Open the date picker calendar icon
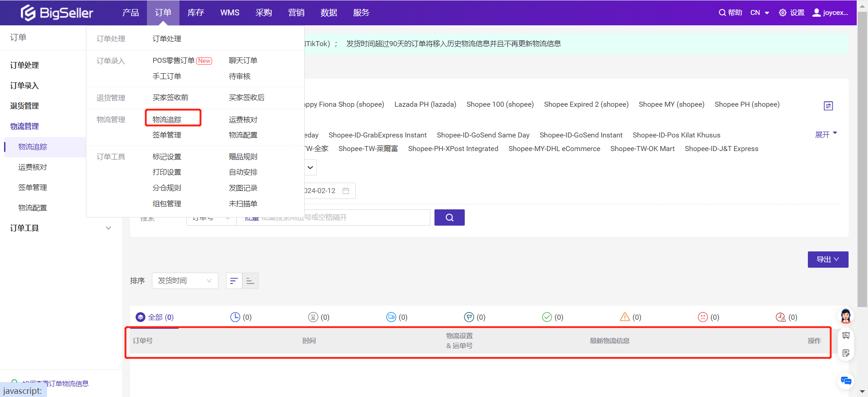 (346, 191)
